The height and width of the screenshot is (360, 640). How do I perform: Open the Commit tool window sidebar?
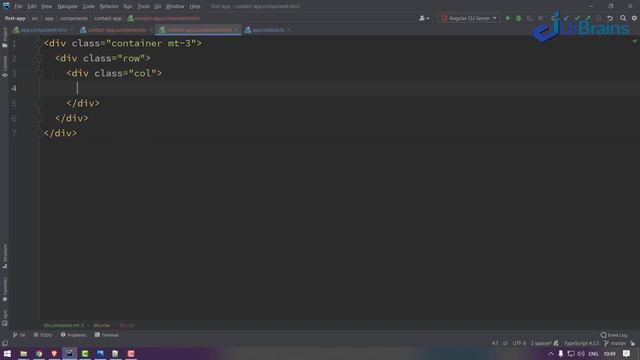point(4,67)
